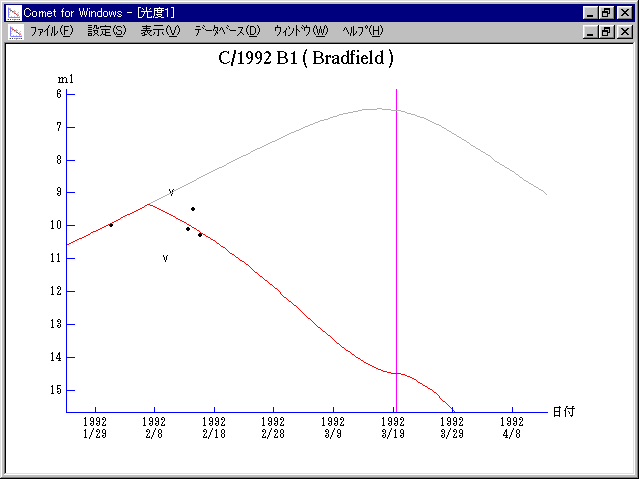Expand the データベース(D) database menu

pos(227,31)
